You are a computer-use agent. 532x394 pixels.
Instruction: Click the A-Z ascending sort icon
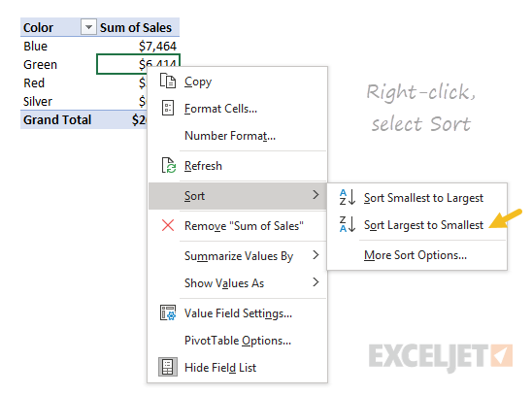coord(348,197)
